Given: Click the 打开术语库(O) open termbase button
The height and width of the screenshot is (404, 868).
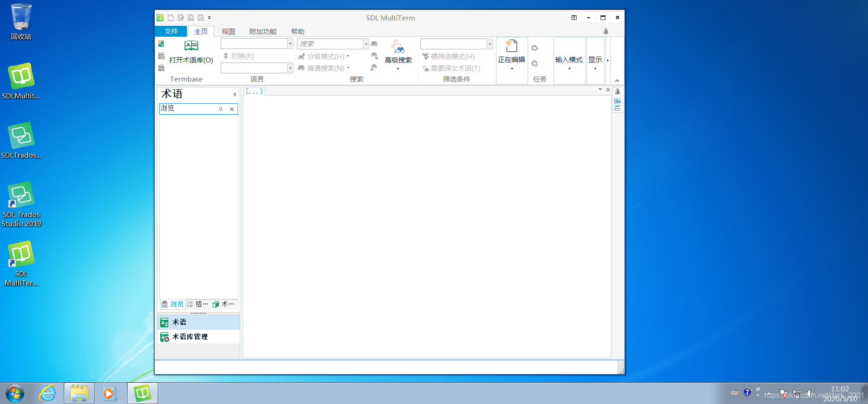Looking at the screenshot, I should (x=191, y=53).
